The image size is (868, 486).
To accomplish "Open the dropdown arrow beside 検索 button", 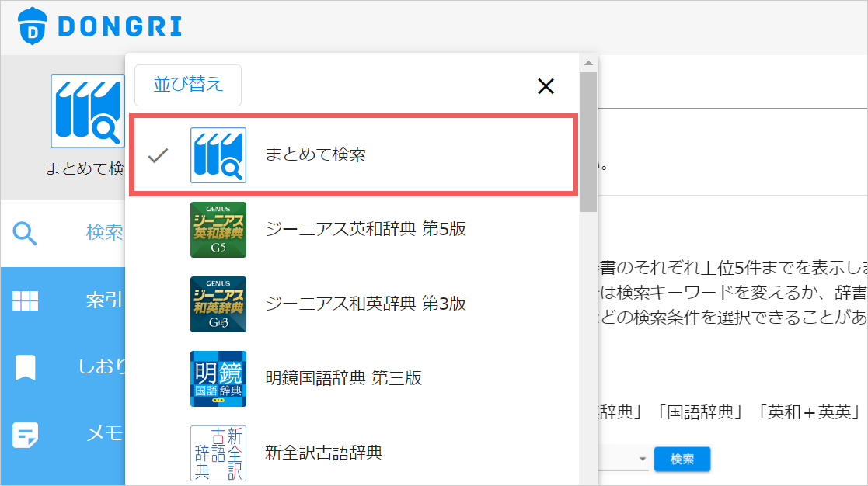I will (x=642, y=459).
